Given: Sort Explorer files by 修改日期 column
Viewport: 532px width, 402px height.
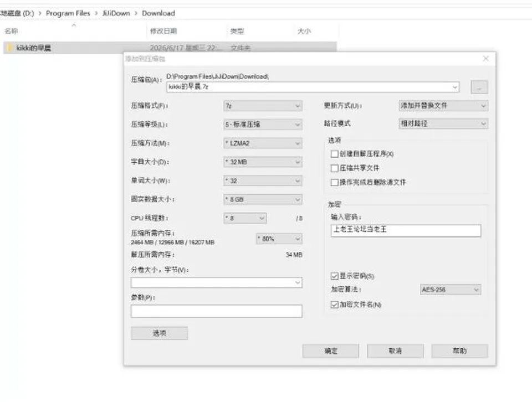Looking at the screenshot, I should 163,31.
